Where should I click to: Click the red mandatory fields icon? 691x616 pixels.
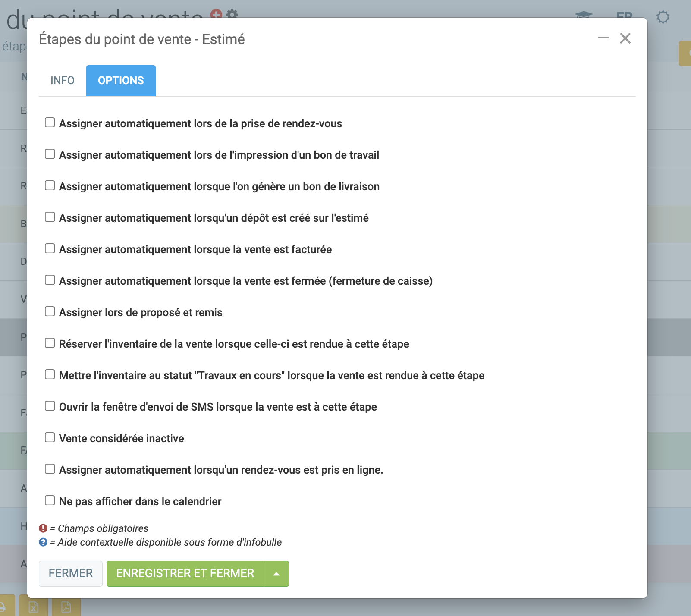click(43, 528)
